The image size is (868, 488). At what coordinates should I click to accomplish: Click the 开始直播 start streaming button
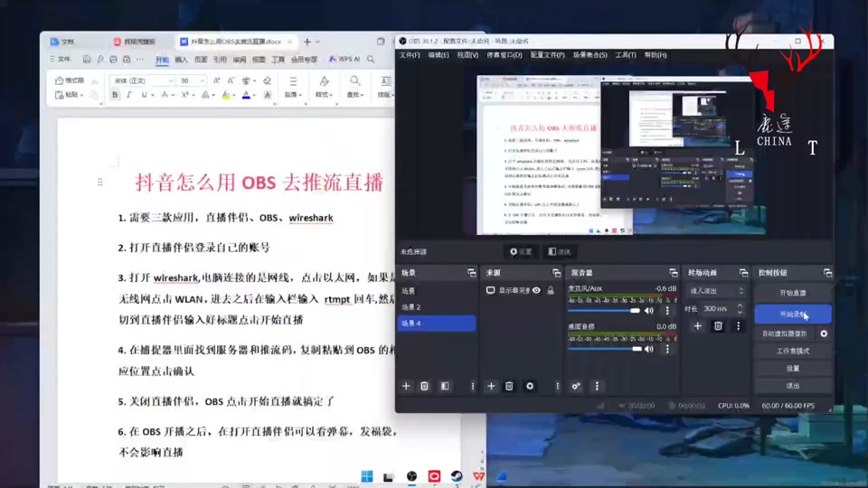click(x=793, y=293)
